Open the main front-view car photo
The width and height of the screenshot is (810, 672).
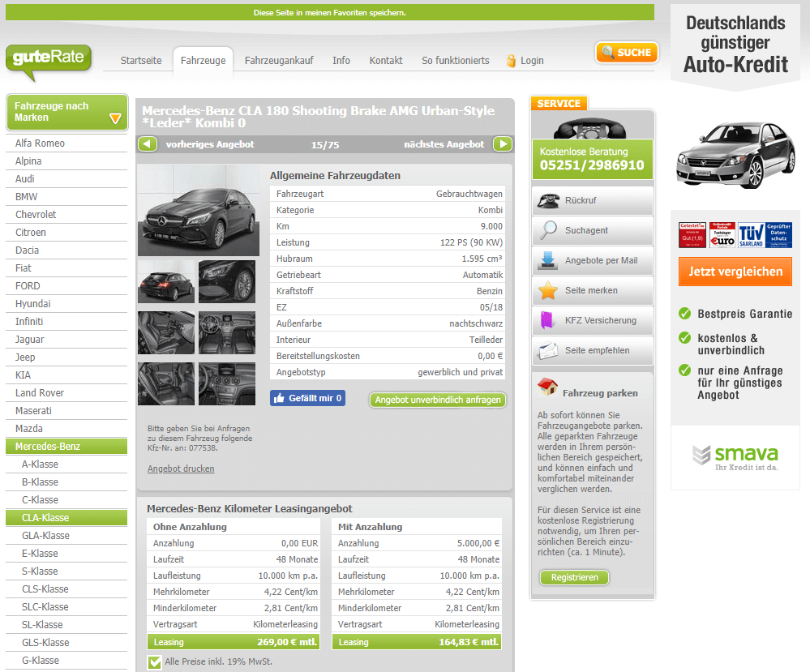point(199,210)
